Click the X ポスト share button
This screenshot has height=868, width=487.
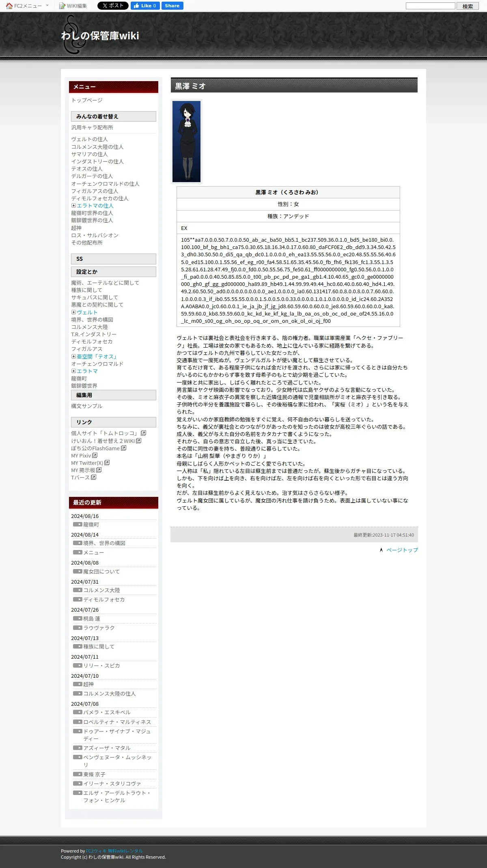pyautogui.click(x=113, y=6)
